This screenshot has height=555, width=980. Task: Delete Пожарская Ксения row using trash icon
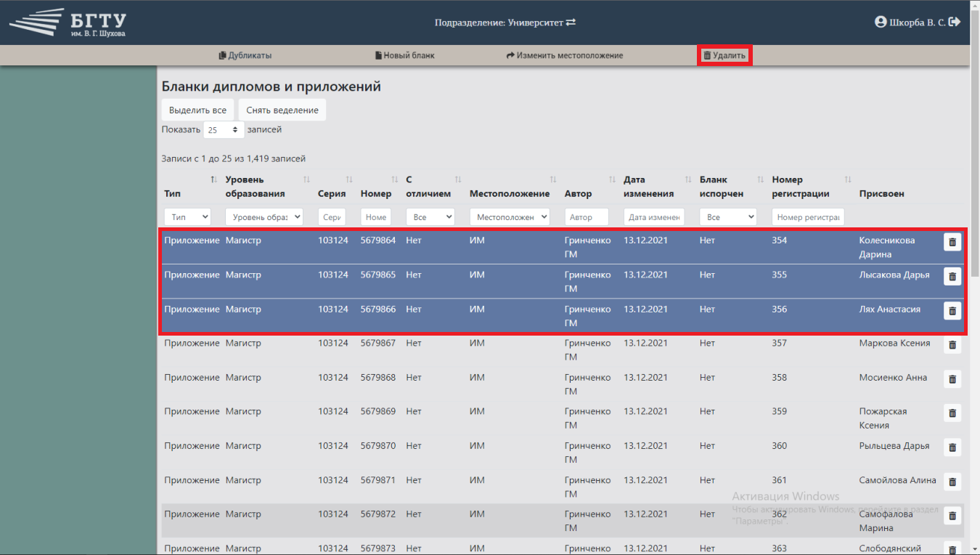(x=952, y=413)
